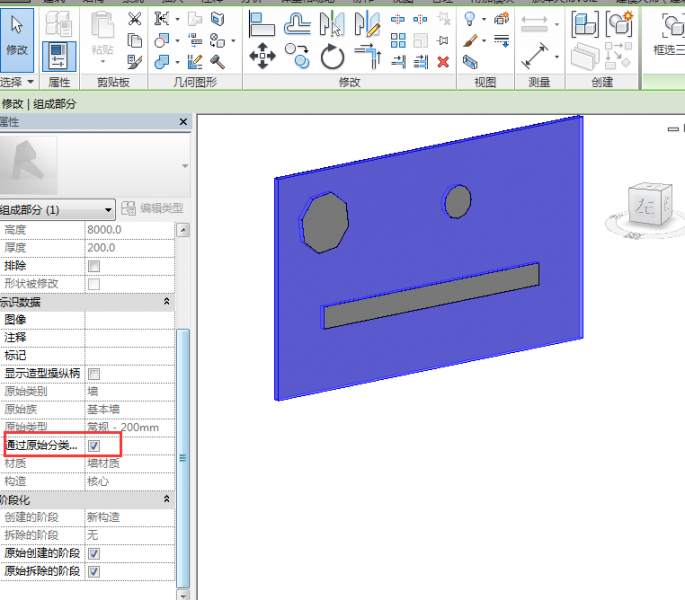Click the red X Delete icon
Screen dimensions: 685x600
443,62
